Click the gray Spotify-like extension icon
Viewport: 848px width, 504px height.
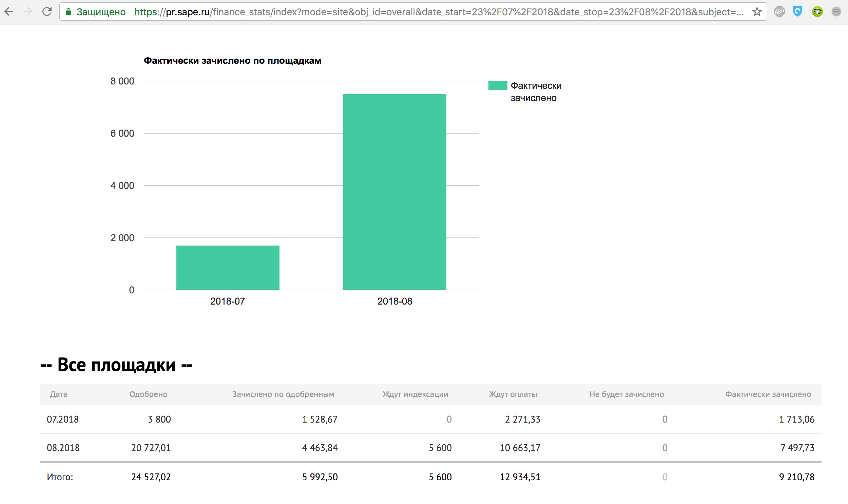(836, 12)
